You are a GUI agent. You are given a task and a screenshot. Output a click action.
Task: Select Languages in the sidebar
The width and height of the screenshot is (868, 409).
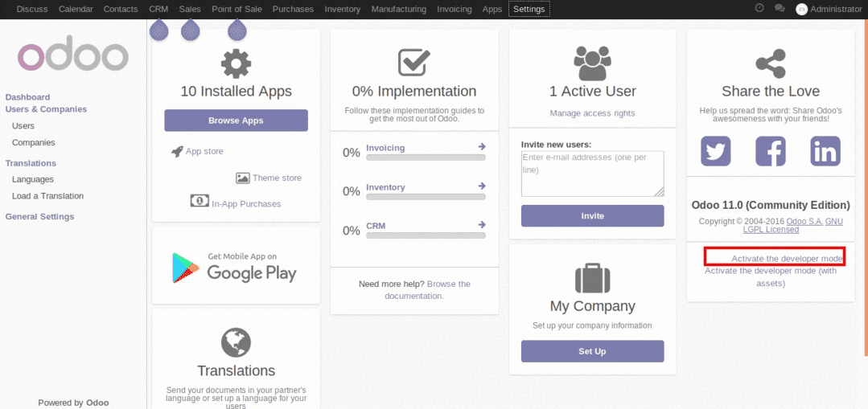pos(33,180)
